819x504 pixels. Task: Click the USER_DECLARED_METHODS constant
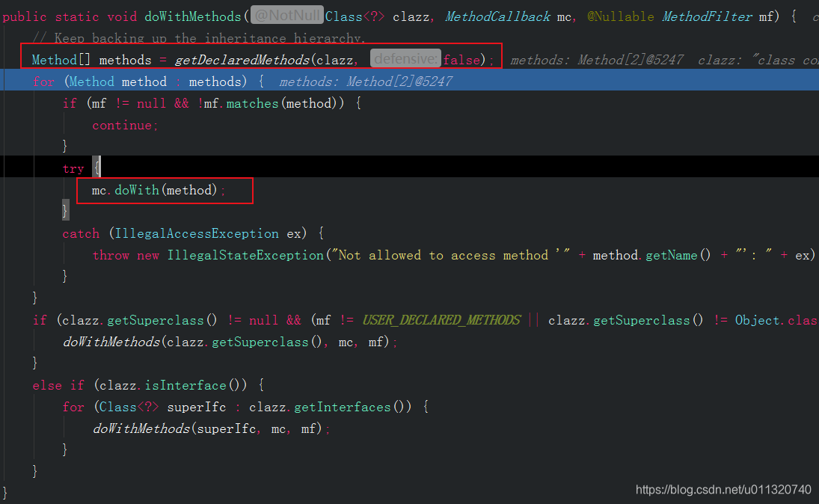tap(441, 319)
